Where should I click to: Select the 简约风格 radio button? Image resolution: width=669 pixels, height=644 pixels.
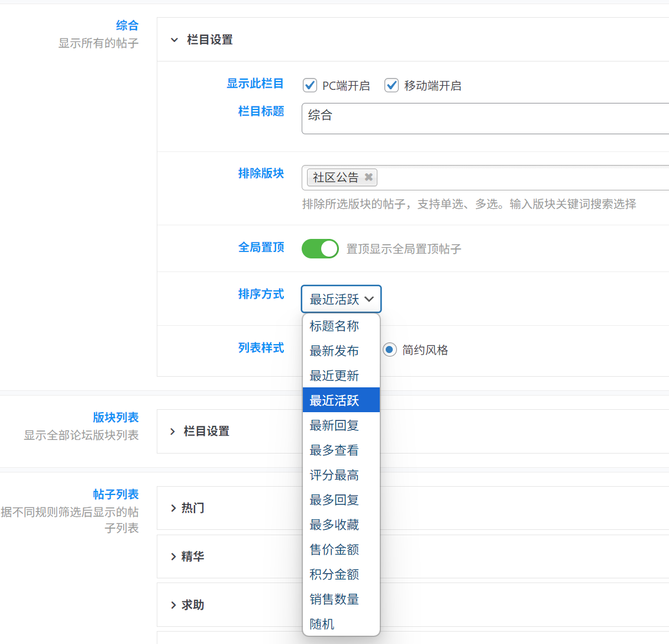(389, 349)
